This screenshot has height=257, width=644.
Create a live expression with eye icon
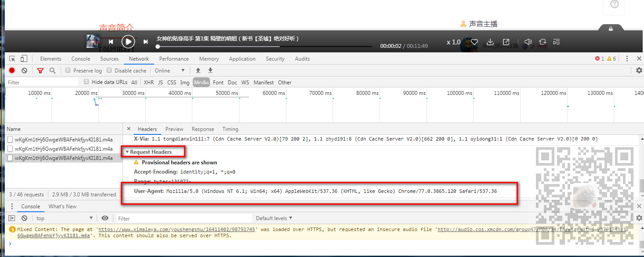point(105,218)
